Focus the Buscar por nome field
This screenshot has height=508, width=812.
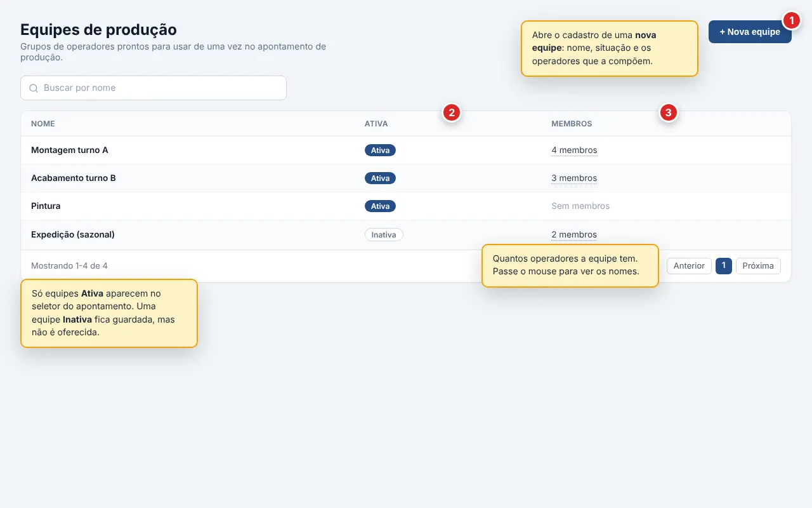pyautogui.click(x=154, y=88)
